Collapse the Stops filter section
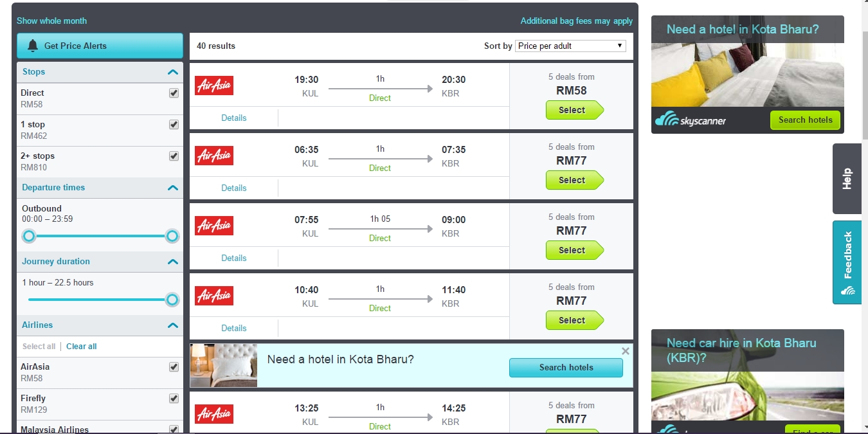 click(172, 72)
